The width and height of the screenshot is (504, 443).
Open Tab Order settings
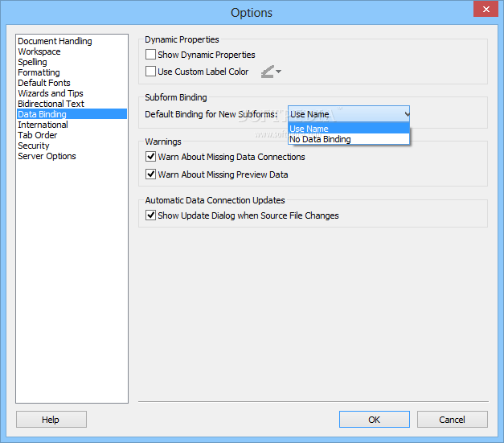pyautogui.click(x=72, y=135)
